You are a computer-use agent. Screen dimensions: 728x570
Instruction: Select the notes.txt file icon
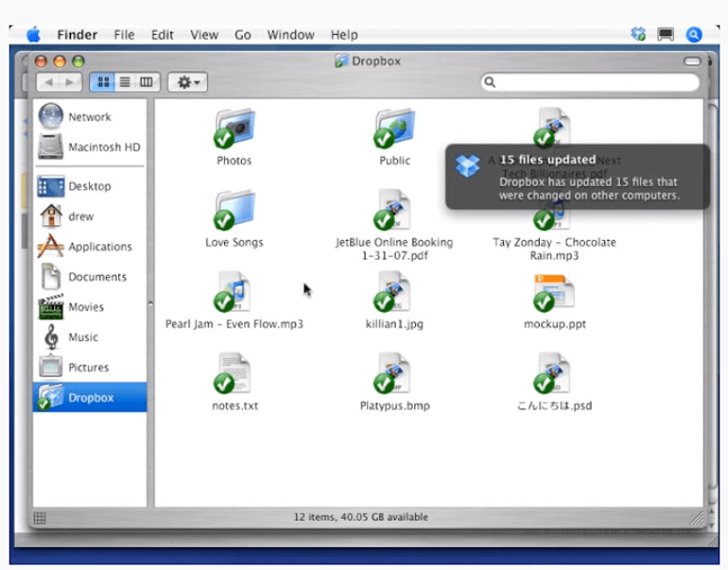coord(233,373)
